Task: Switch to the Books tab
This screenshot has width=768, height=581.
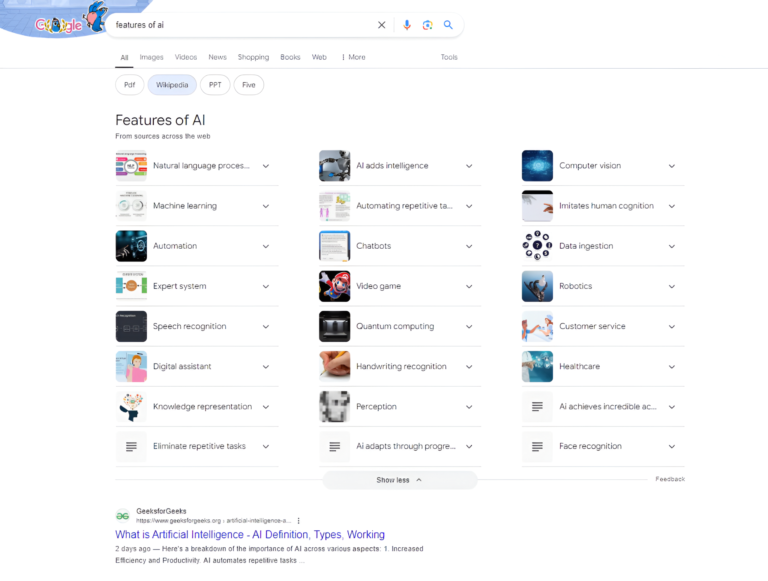Action: coord(290,57)
